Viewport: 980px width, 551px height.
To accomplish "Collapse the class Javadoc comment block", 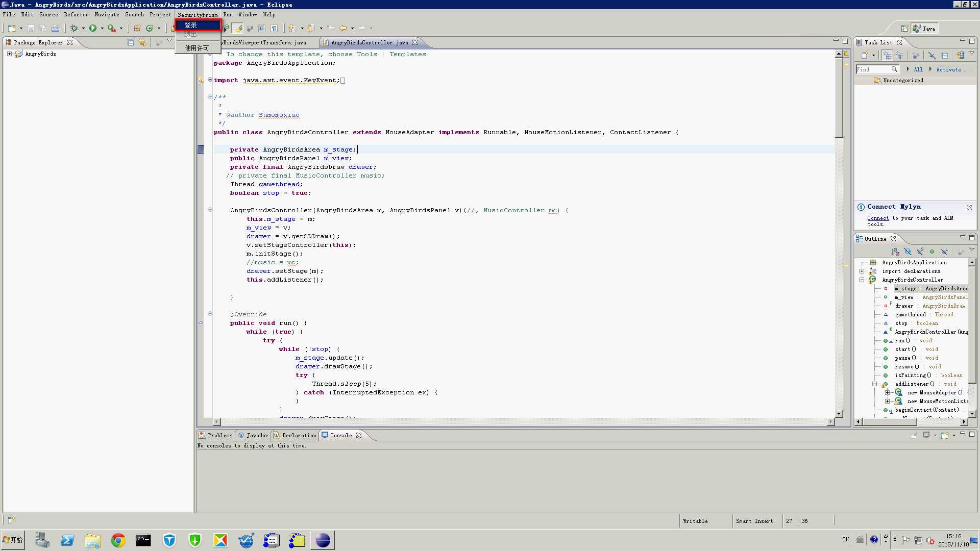I will tap(210, 97).
